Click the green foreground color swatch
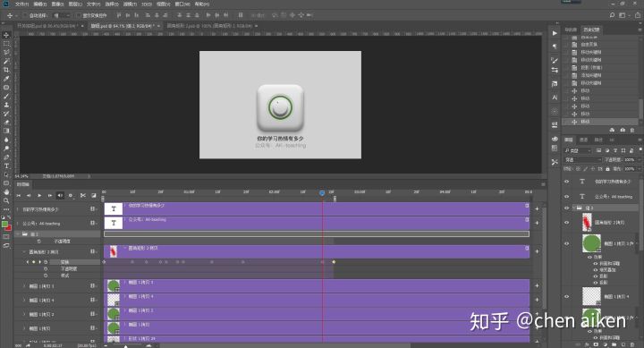This screenshot has height=348, width=644. coord(4,225)
